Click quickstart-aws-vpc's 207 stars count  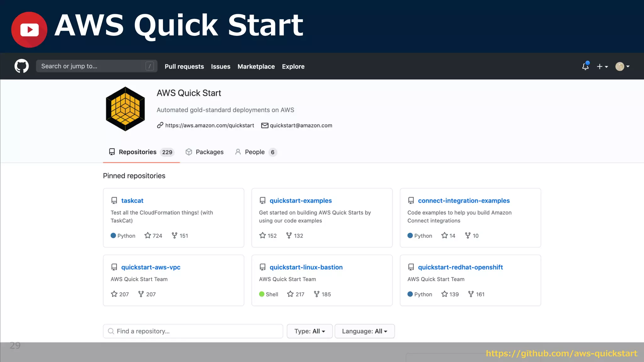(120, 294)
